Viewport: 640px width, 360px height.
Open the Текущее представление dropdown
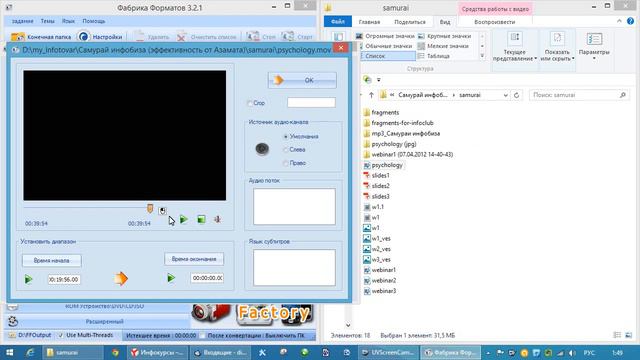coord(515,47)
